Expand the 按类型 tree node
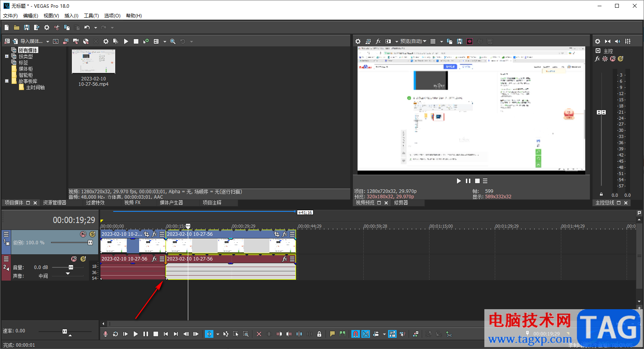The height and width of the screenshot is (349, 644). [7, 56]
